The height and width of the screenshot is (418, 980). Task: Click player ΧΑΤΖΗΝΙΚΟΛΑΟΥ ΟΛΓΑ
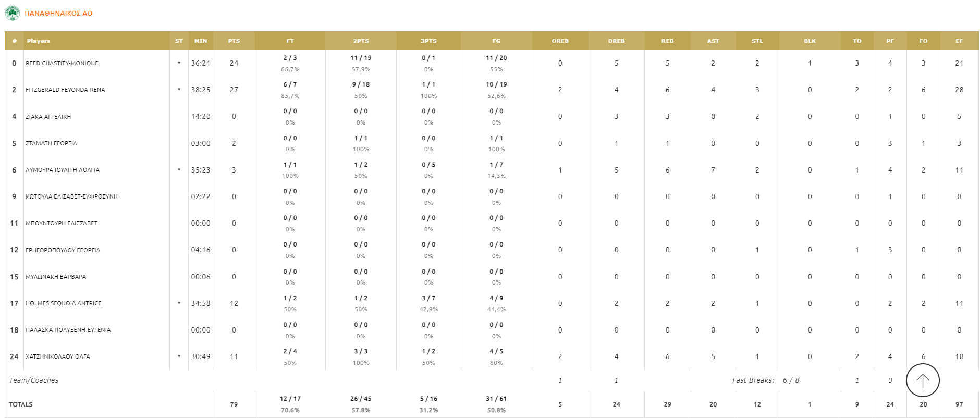pyautogui.click(x=58, y=356)
